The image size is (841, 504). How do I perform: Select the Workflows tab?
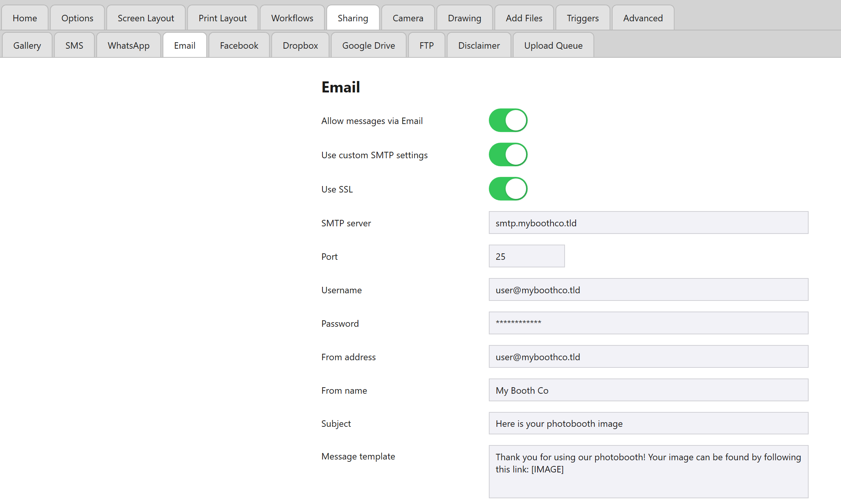292,18
